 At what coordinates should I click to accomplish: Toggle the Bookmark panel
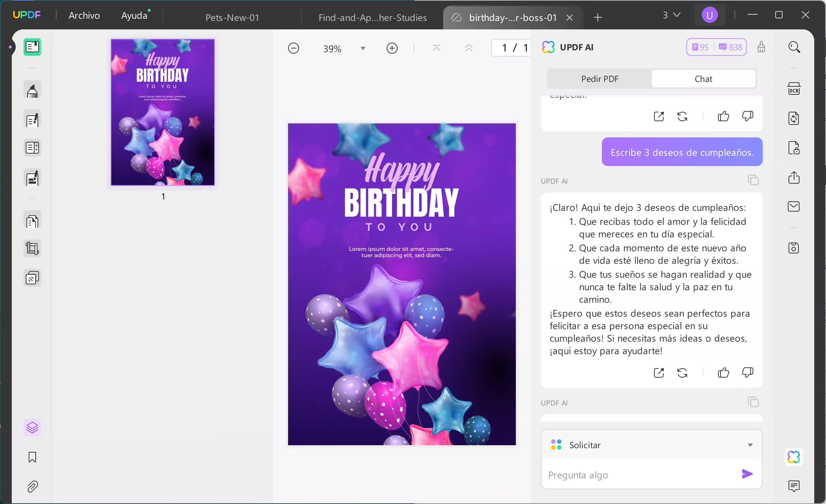pyautogui.click(x=32, y=457)
